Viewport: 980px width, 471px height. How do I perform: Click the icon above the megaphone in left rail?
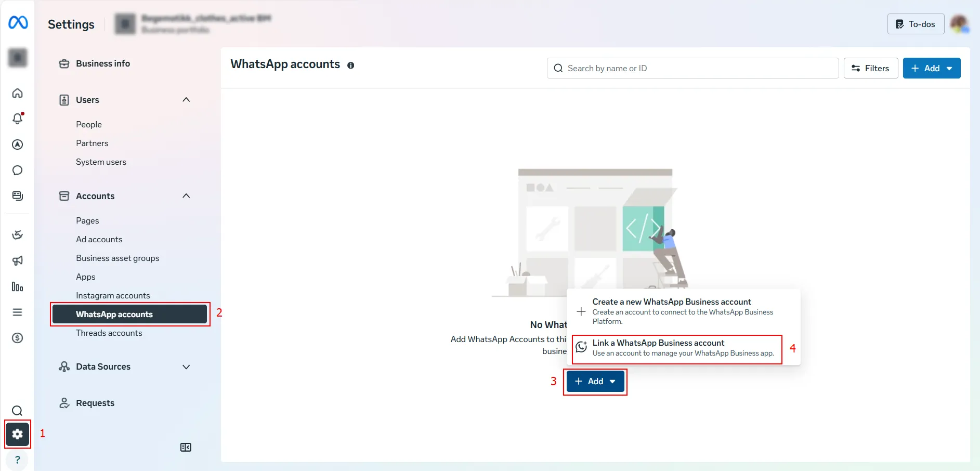18,235
